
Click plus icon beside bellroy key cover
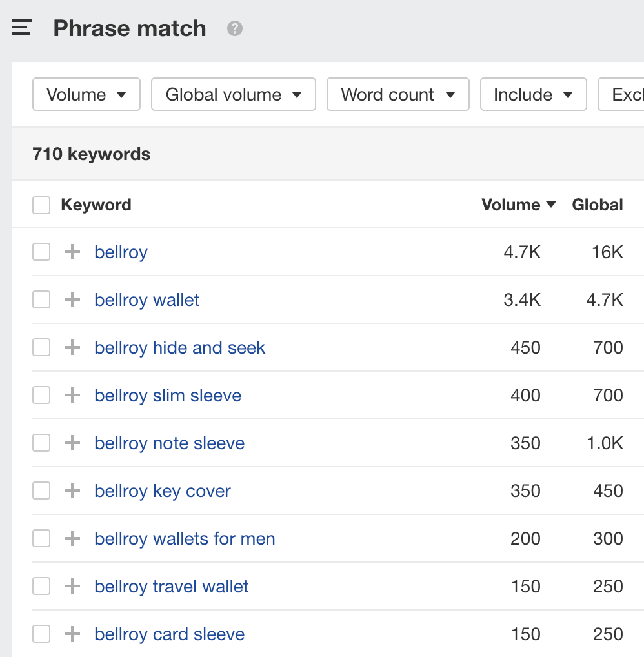72,490
